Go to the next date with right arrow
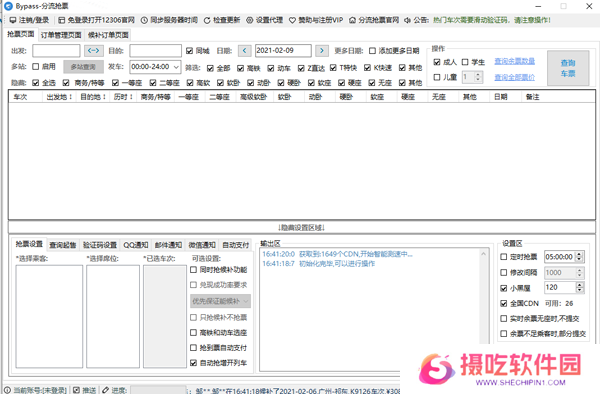This screenshot has width=600, height=394. [322, 50]
